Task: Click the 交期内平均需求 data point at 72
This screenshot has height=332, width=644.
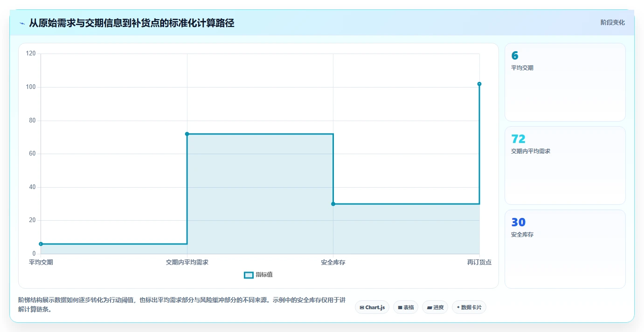Action: 187,134
